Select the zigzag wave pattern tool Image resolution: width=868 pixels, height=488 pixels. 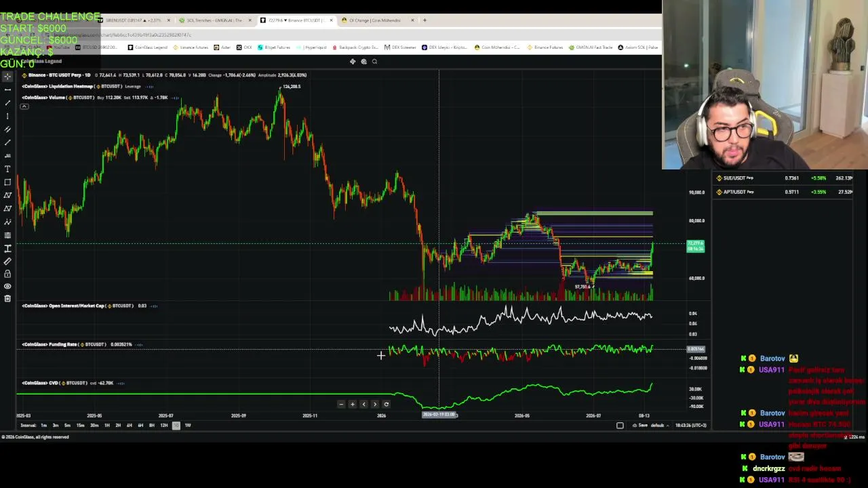click(7, 222)
